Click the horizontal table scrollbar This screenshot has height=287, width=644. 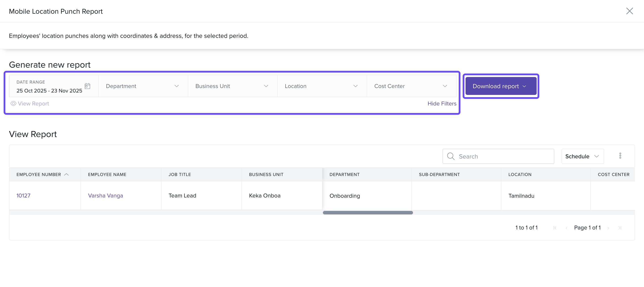point(367,213)
